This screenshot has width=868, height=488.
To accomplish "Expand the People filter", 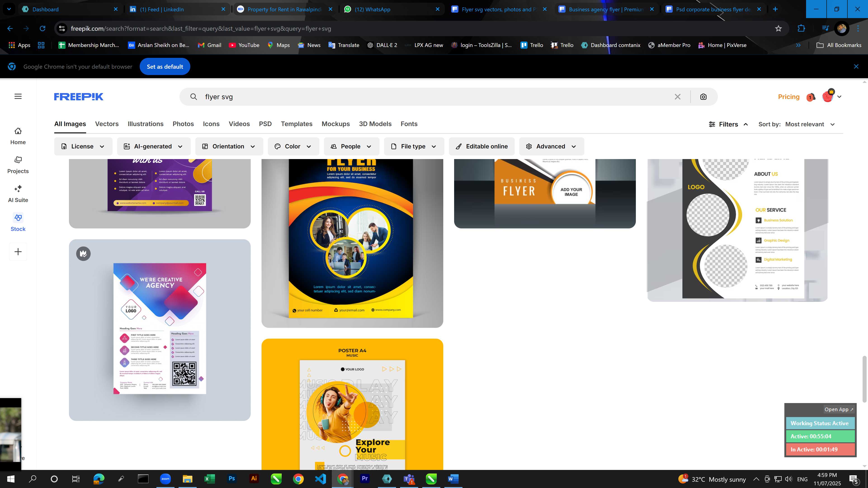I will [351, 146].
